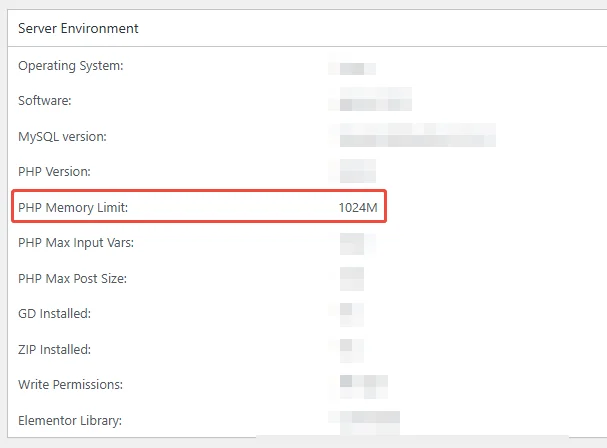Click the blurred Write Permissions value
The width and height of the screenshot is (607, 448).
click(362, 384)
